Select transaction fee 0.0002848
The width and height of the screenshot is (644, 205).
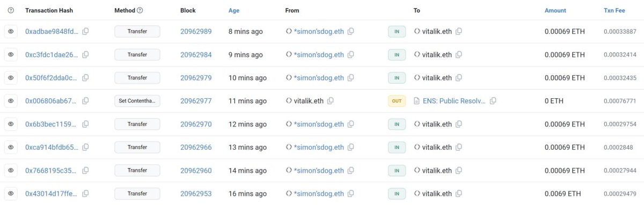pos(618,147)
